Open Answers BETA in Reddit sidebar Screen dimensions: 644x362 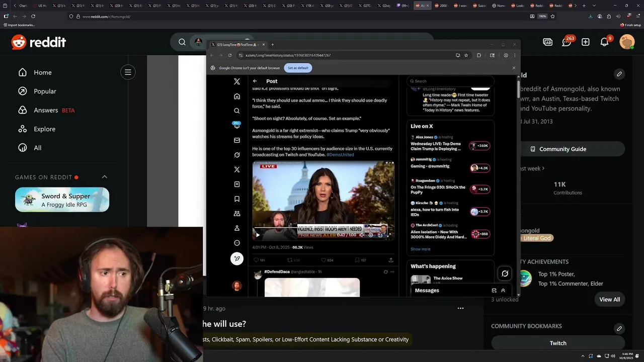(x=46, y=110)
